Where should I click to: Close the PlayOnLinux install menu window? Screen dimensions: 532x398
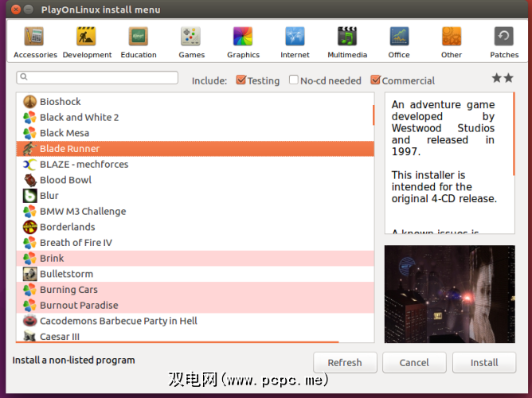pos(16,10)
